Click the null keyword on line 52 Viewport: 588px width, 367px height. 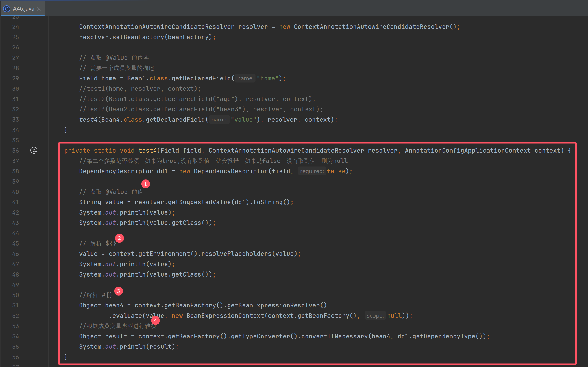tap(394, 316)
